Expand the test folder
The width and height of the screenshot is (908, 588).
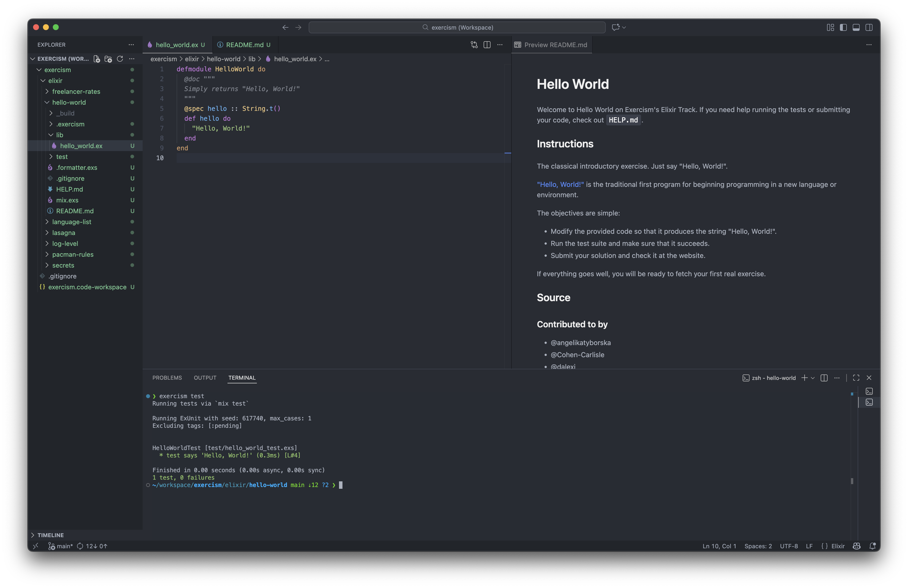[61, 157]
